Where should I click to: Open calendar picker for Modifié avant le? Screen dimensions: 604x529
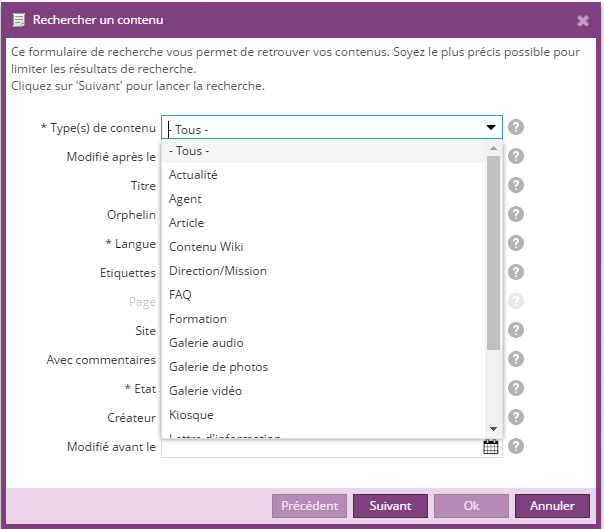[491, 447]
